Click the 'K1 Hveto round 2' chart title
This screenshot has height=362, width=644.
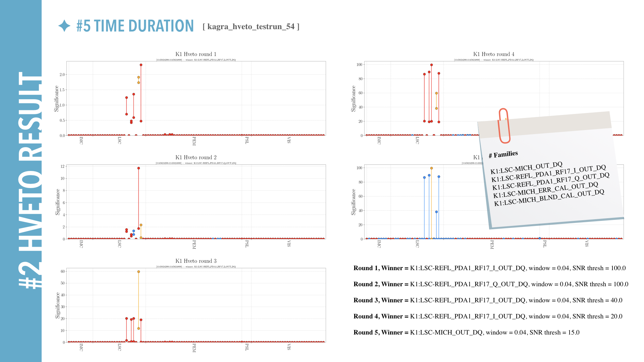pos(196,157)
